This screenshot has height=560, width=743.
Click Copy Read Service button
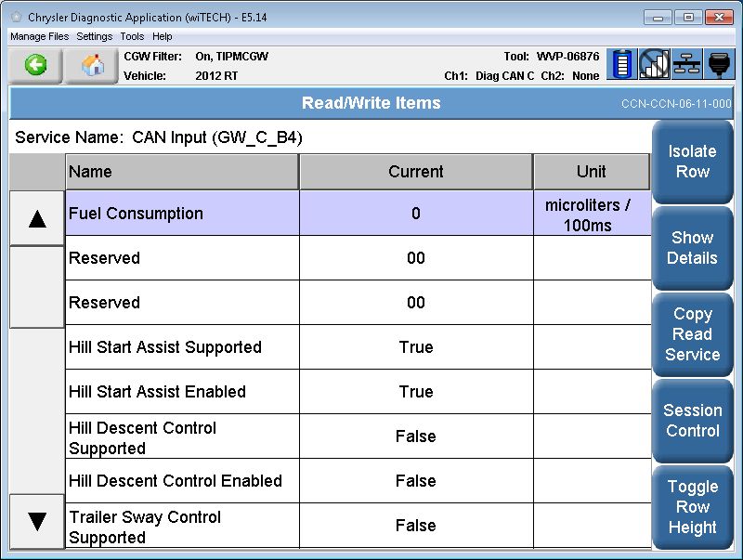click(692, 334)
